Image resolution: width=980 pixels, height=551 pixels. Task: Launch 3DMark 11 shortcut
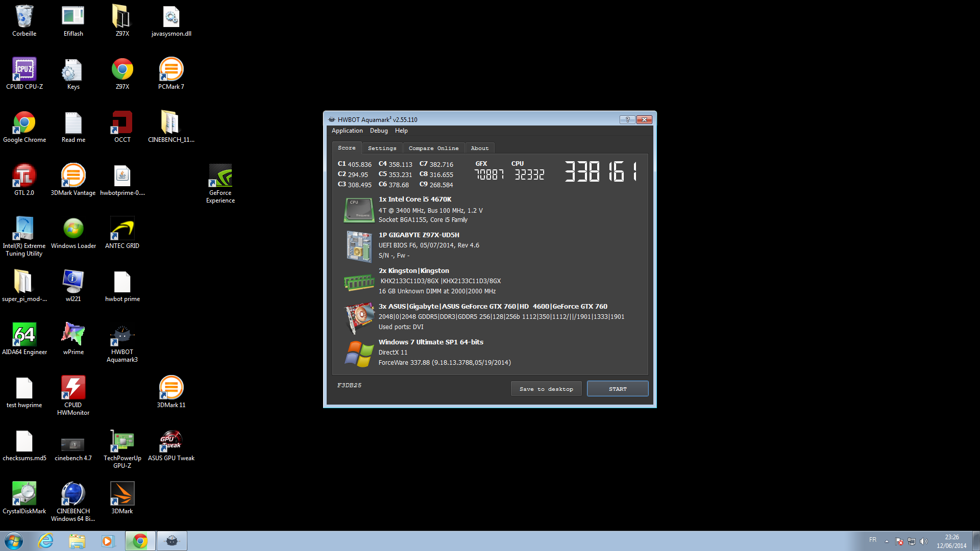point(171,392)
